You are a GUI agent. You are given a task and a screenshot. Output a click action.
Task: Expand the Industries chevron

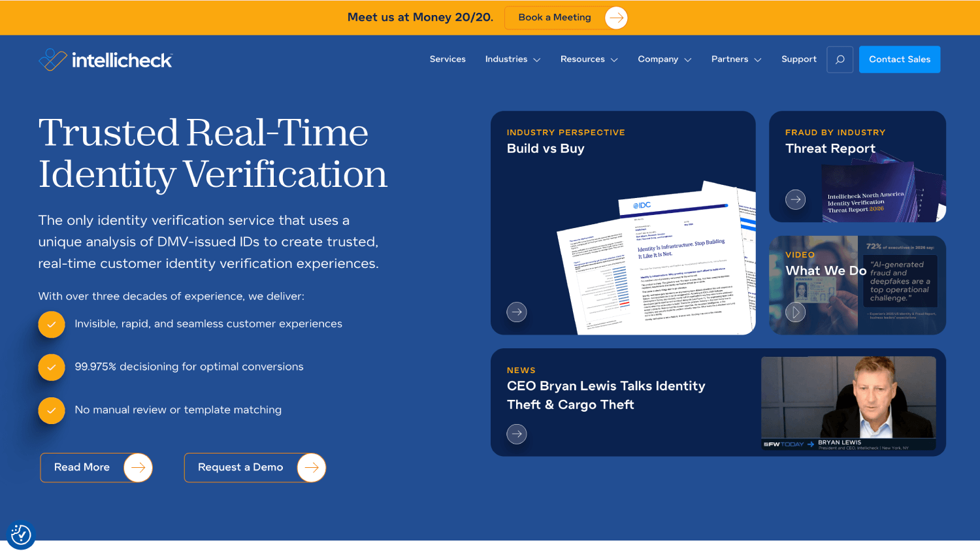[x=537, y=59]
